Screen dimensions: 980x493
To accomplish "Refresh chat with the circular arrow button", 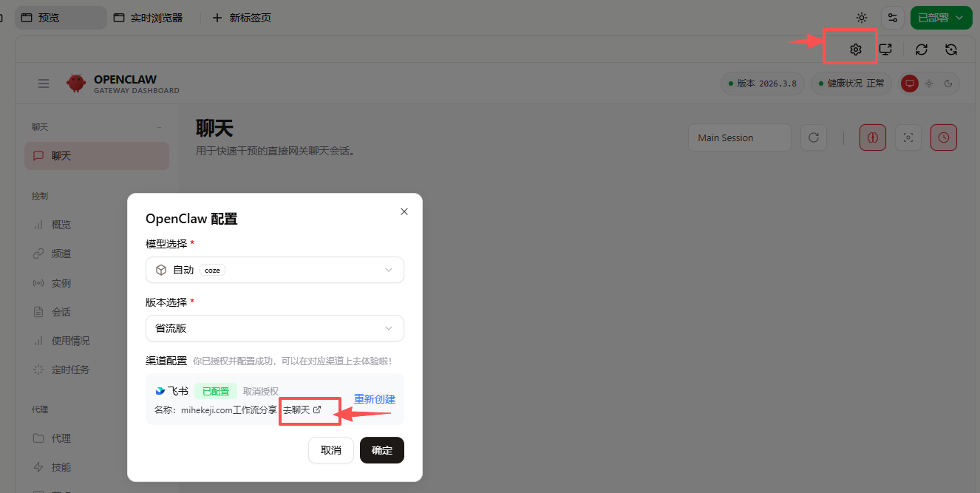I will pyautogui.click(x=814, y=137).
